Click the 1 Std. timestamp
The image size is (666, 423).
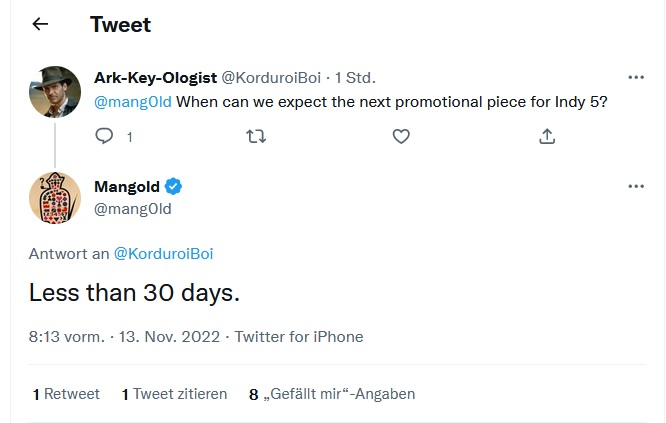(x=355, y=77)
